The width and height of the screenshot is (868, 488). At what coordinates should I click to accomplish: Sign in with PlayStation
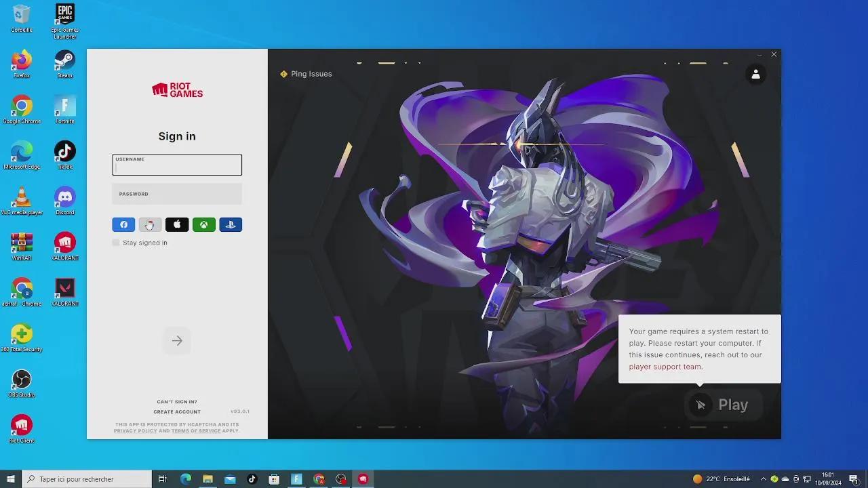tap(231, 224)
